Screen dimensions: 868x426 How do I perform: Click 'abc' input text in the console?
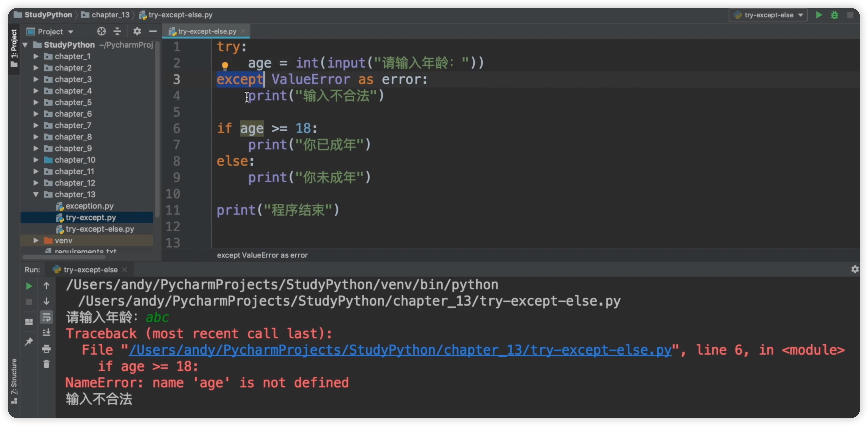coord(157,317)
